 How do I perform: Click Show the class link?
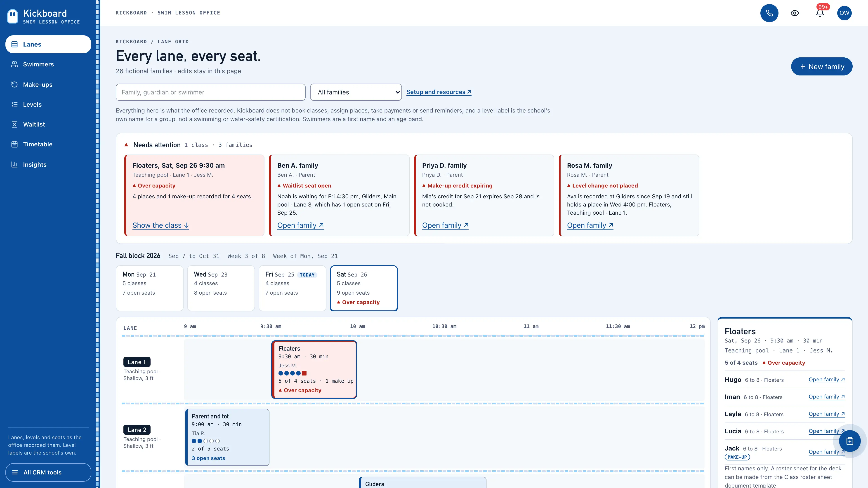pos(160,225)
